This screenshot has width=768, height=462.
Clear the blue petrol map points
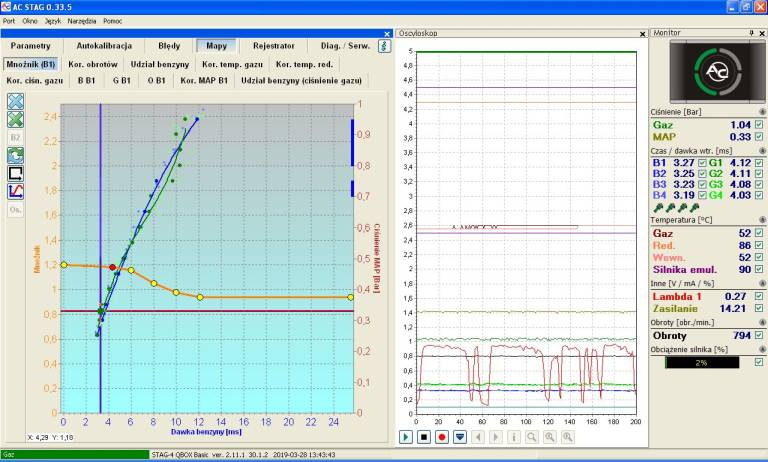click(x=16, y=101)
